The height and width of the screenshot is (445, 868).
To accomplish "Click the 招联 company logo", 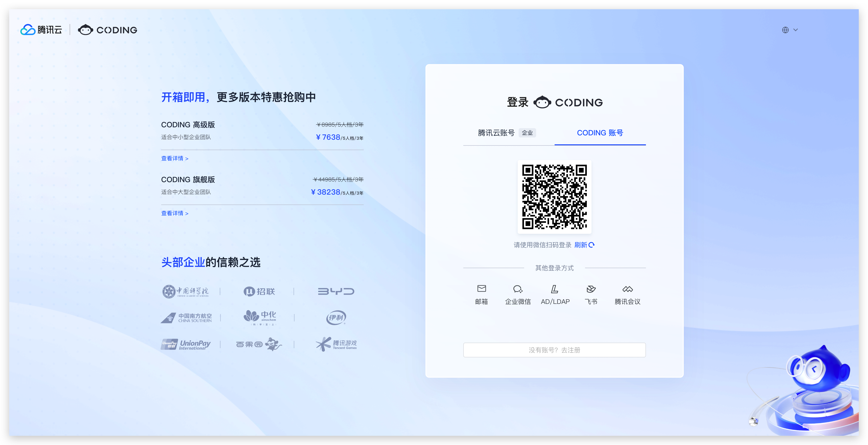I will 259,291.
